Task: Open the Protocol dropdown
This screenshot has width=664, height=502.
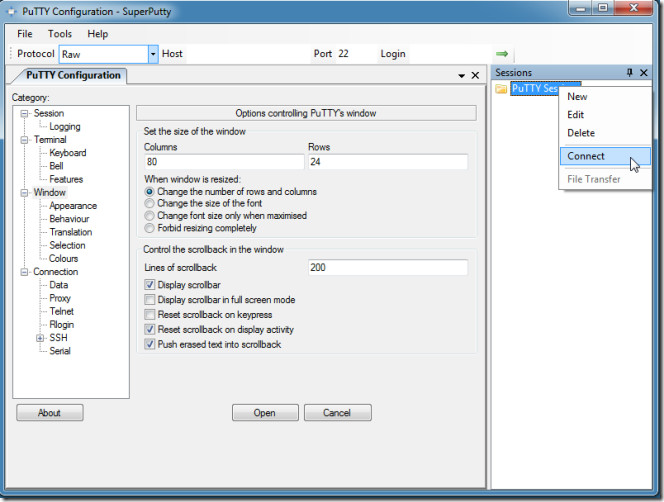Action: (153, 54)
